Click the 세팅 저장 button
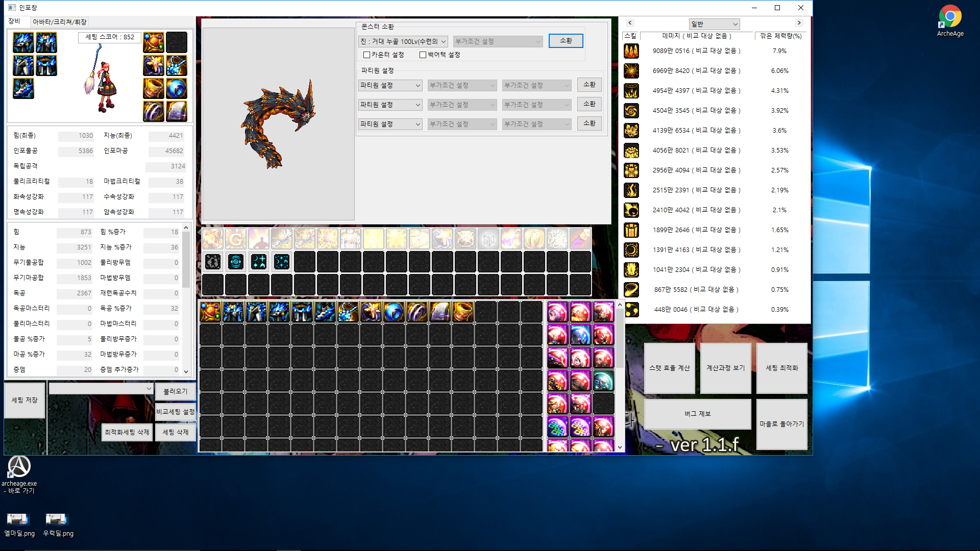 [x=24, y=400]
